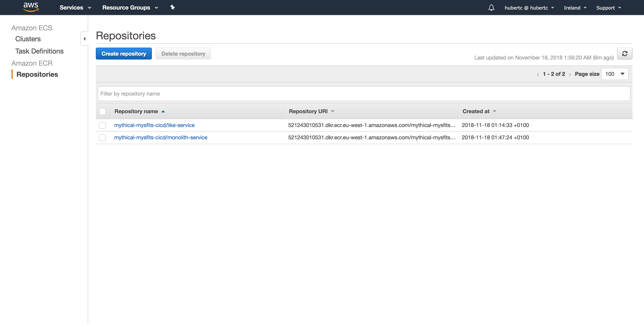
Task: Open the Services dropdown menu
Action: tap(75, 8)
